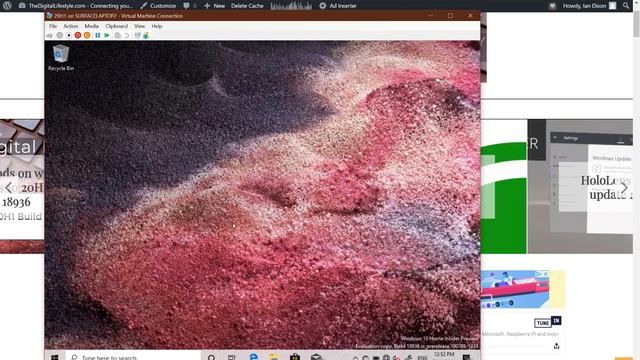The image size is (640, 360).
Task: Click the AdChoices icon on the ad
Action: pyautogui.click(x=539, y=273)
